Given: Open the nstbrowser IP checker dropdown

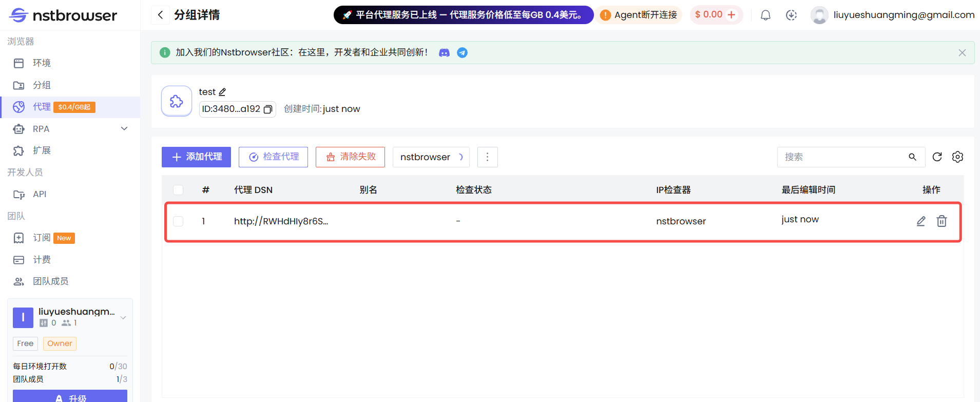Looking at the screenshot, I should click(x=431, y=157).
